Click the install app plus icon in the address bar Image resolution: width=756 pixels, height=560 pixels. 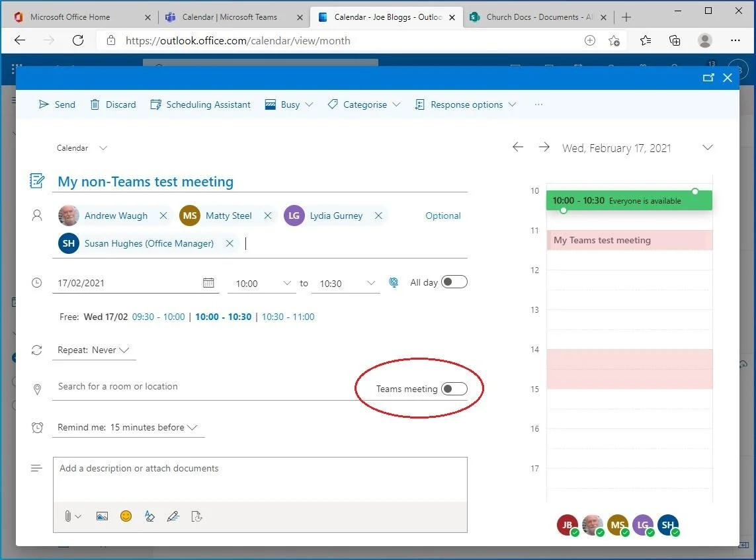(x=590, y=40)
